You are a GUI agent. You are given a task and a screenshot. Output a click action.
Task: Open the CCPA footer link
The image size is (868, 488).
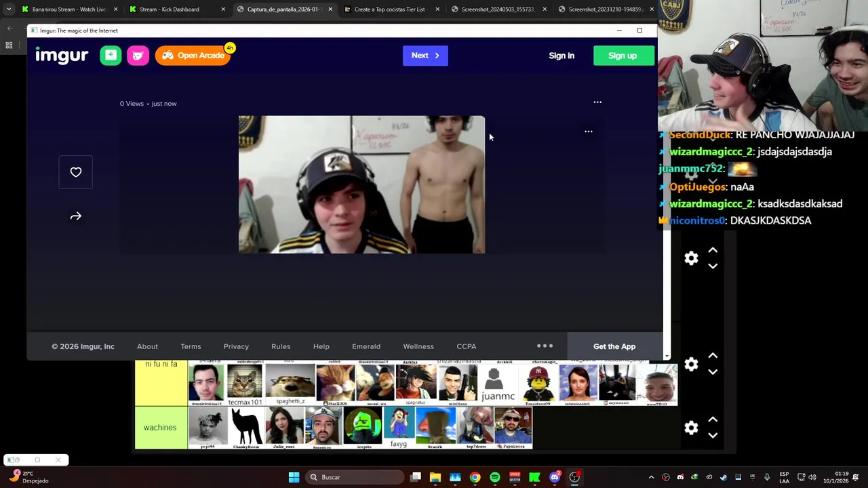467,346
